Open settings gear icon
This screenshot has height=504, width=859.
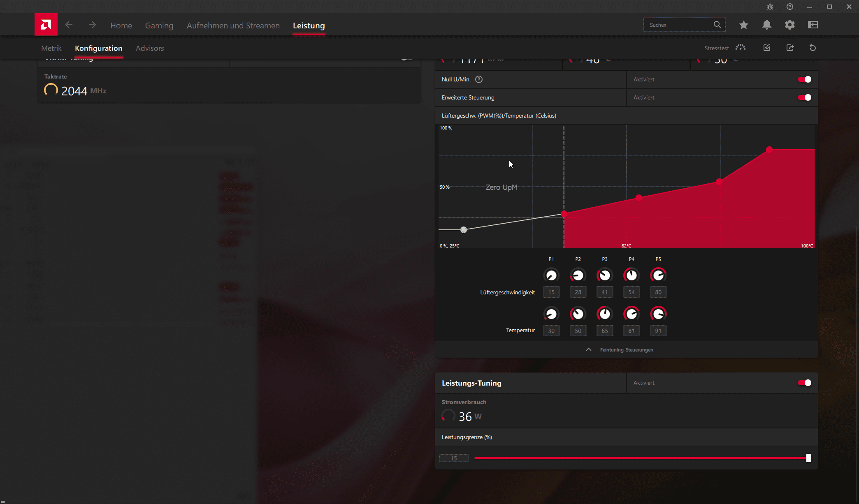point(789,25)
